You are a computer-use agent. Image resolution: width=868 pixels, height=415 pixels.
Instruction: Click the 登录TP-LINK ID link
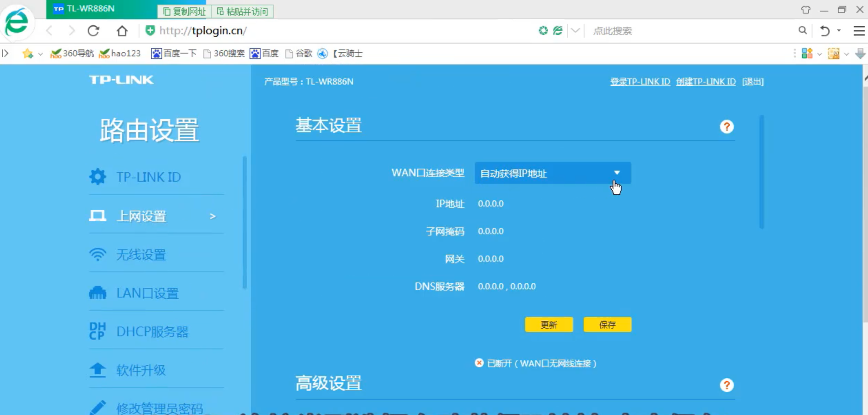640,82
